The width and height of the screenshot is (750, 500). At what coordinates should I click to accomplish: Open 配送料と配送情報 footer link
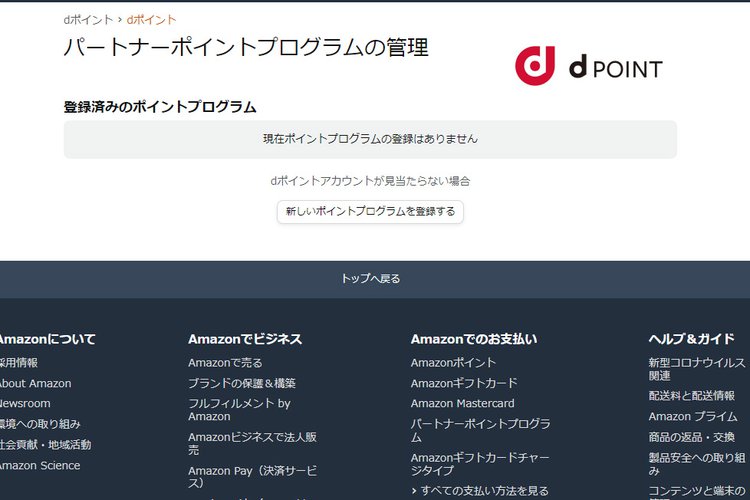(691, 396)
